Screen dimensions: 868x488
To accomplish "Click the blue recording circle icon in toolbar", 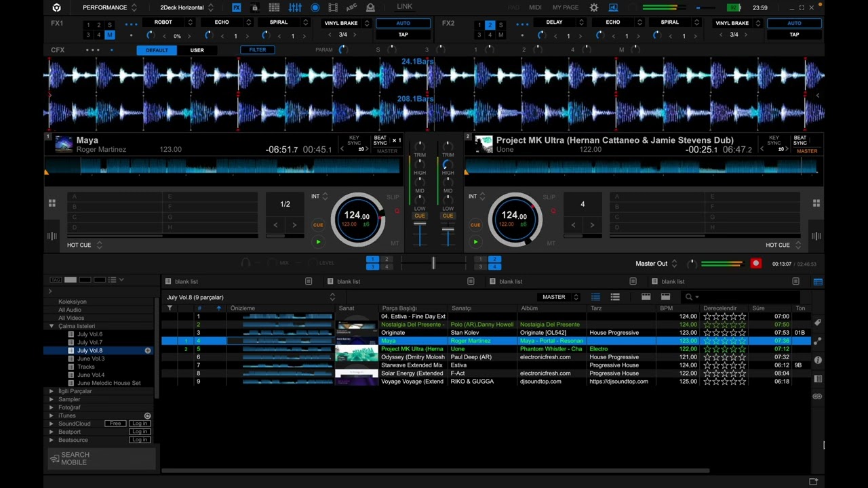I will 315,7.
